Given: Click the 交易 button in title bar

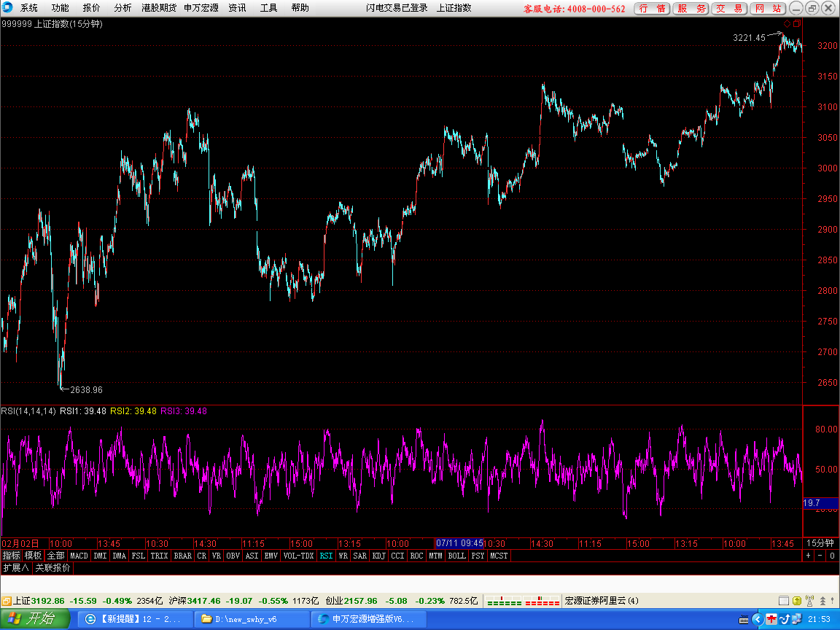Looking at the screenshot, I should tap(729, 9).
